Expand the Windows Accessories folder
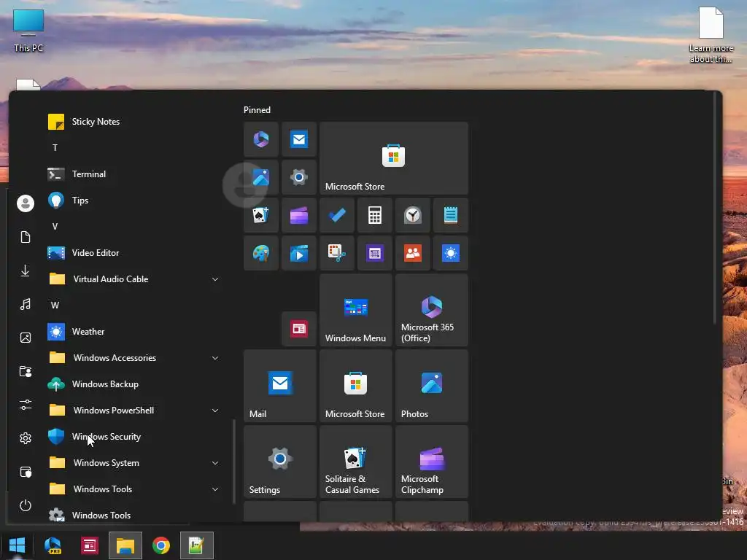The image size is (747, 560). tap(215, 357)
